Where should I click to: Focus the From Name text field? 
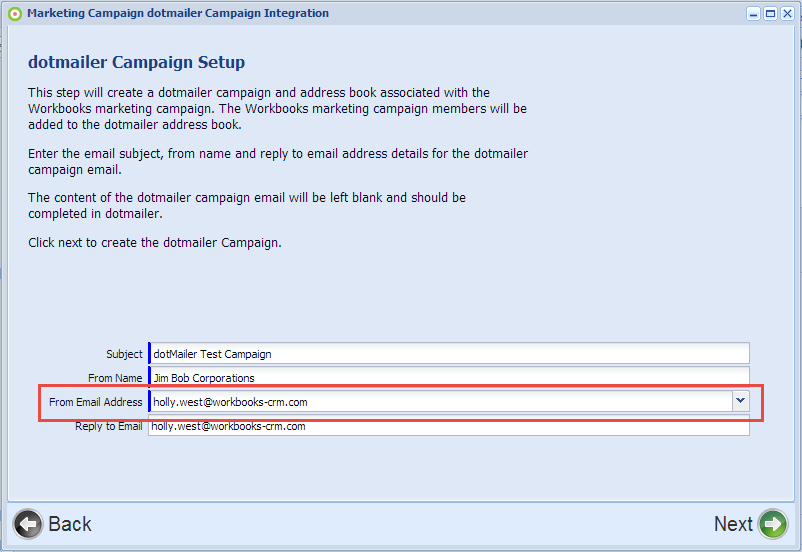point(449,377)
